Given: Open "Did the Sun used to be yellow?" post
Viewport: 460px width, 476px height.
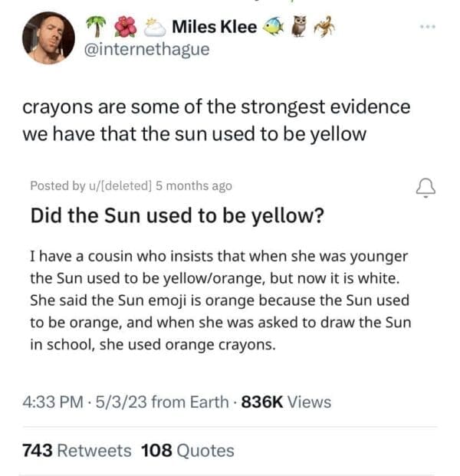Looking at the screenshot, I should point(177,215).
